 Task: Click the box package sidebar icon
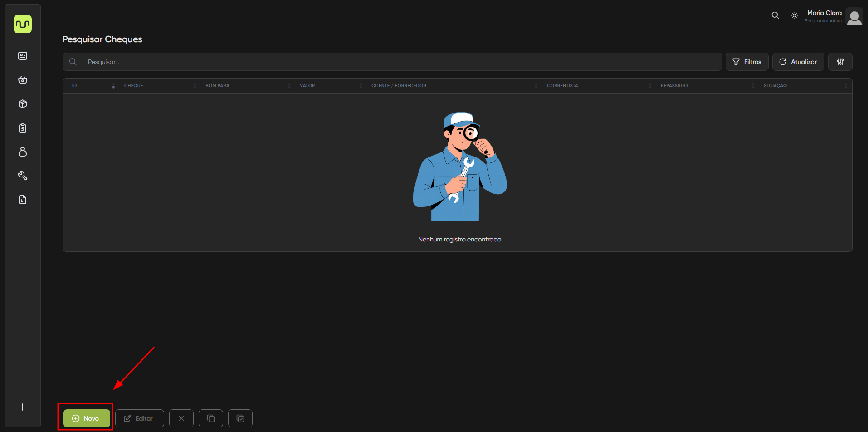point(23,104)
